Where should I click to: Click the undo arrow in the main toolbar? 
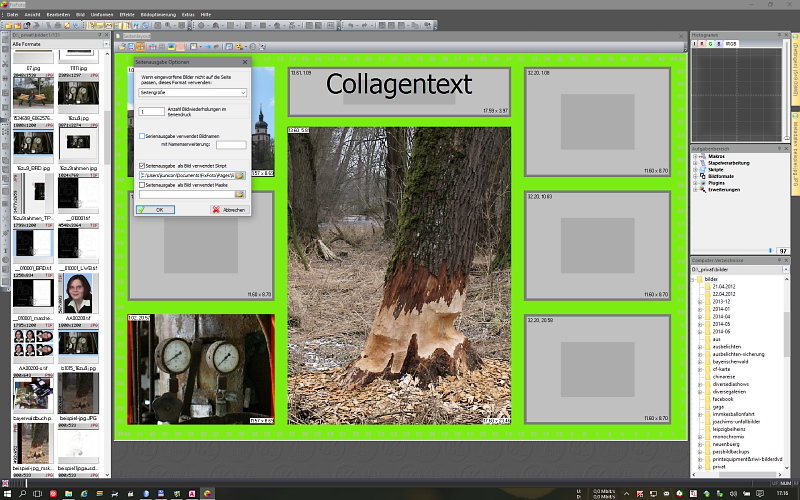click(351, 25)
